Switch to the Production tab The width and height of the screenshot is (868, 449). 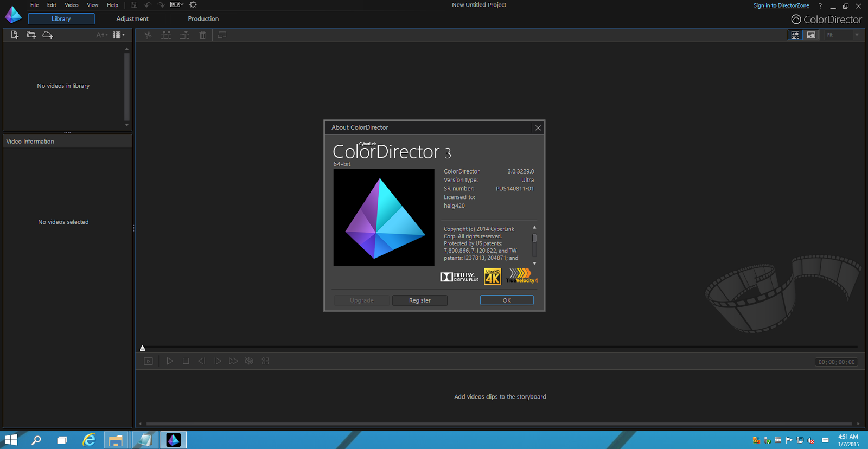pyautogui.click(x=203, y=19)
